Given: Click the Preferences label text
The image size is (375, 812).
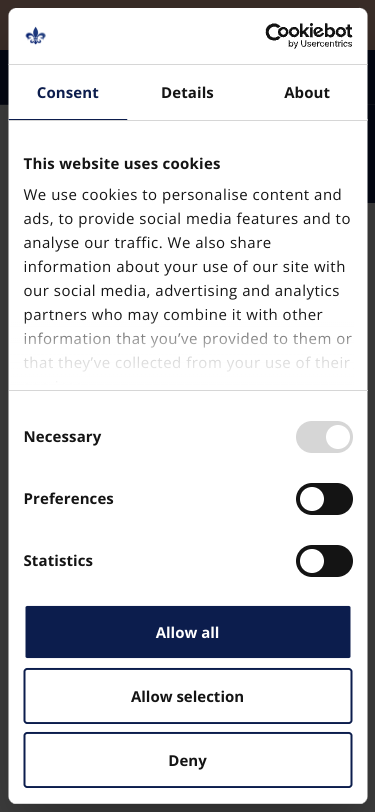Looking at the screenshot, I should coord(68,499).
